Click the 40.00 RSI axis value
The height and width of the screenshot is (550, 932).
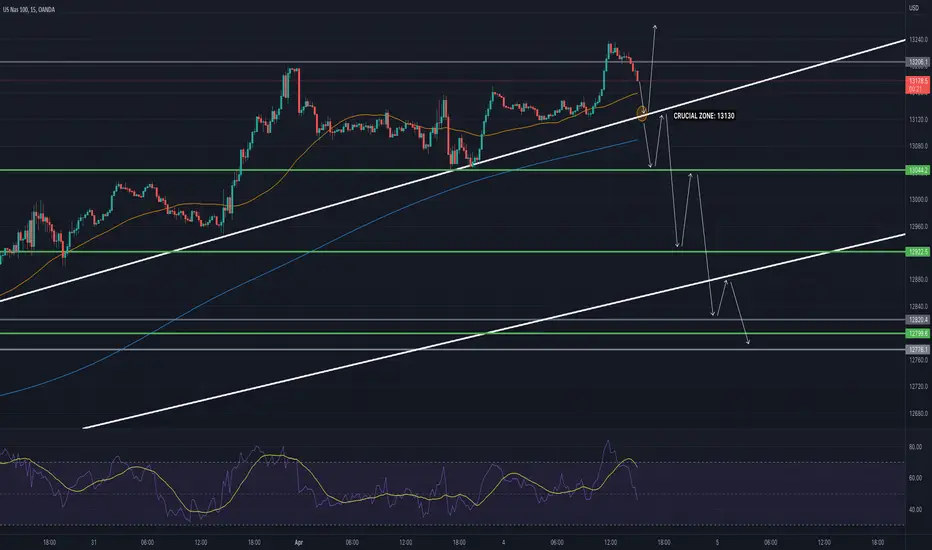coord(915,510)
